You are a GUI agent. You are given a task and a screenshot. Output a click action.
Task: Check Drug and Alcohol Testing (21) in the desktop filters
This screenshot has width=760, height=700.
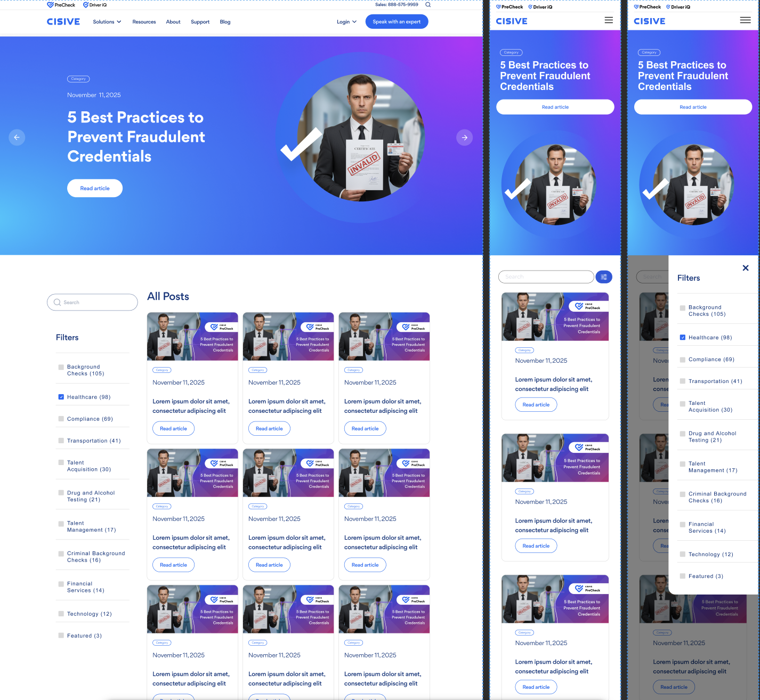pyautogui.click(x=61, y=493)
